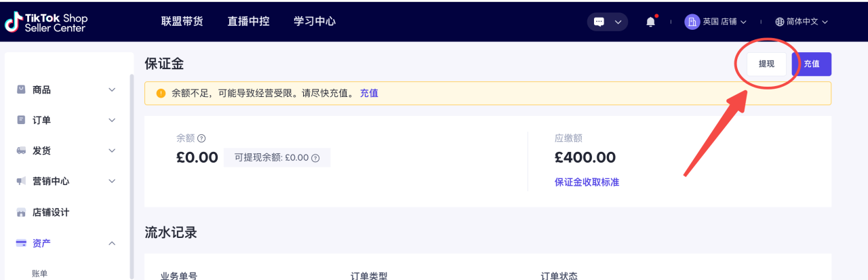Image resolution: width=868 pixels, height=280 pixels.
Task: Click the help icon next to 余额
Action: pos(201,138)
